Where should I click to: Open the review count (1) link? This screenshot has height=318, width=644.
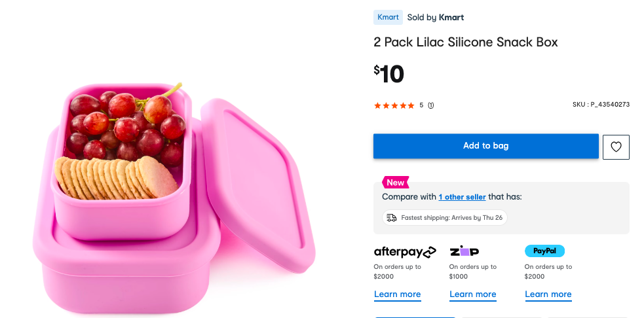point(431,105)
